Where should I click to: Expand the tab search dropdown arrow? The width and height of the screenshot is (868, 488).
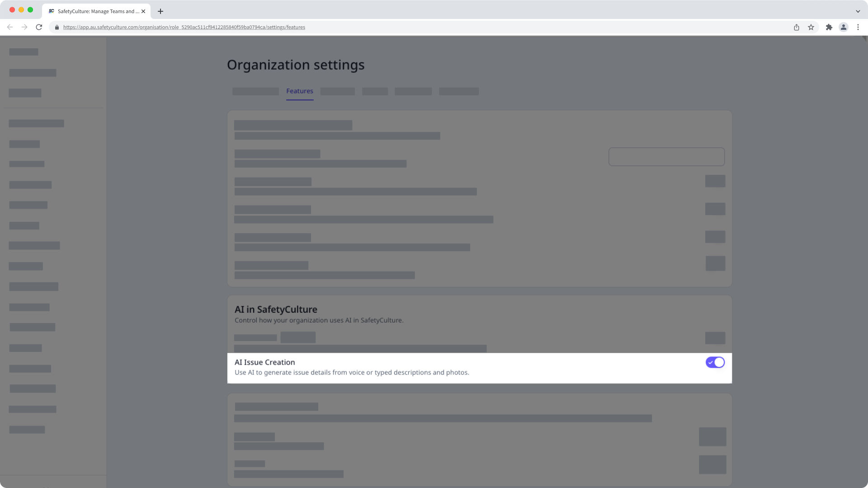coord(858,11)
